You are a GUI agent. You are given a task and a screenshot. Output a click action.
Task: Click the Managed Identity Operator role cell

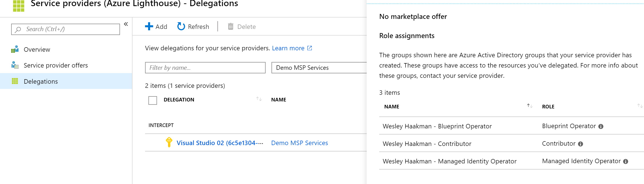[581, 161]
